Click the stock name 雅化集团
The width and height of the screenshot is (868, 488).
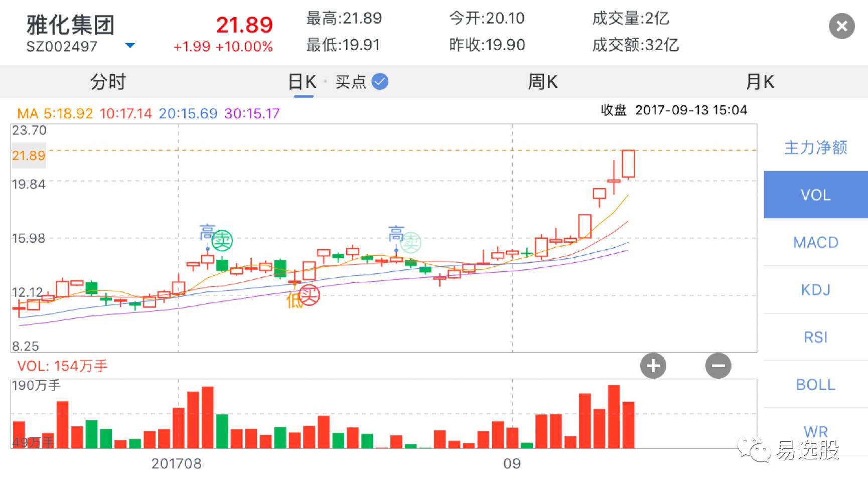click(x=71, y=24)
